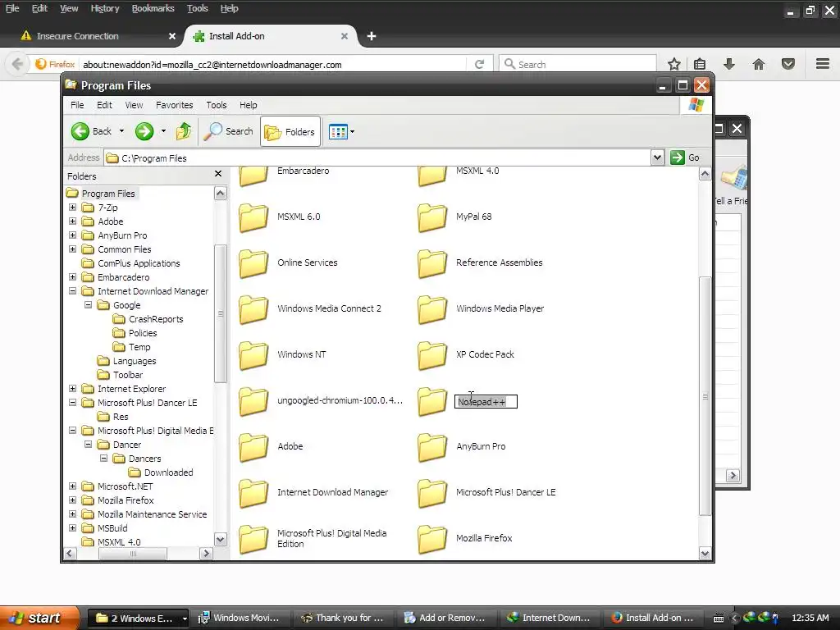Open Firefox Downloads arrow
This screenshot has height=630, width=840.
click(x=729, y=64)
